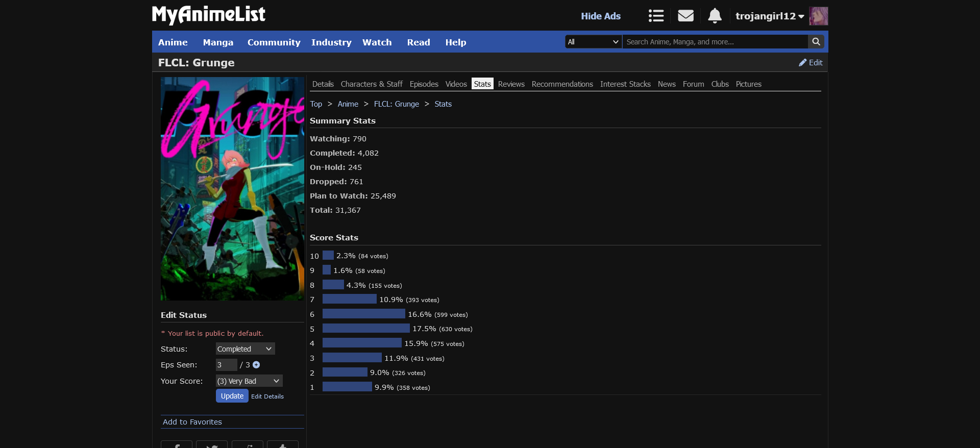Click the Hide Ads link
Viewport: 980px width, 448px height.
600,16
